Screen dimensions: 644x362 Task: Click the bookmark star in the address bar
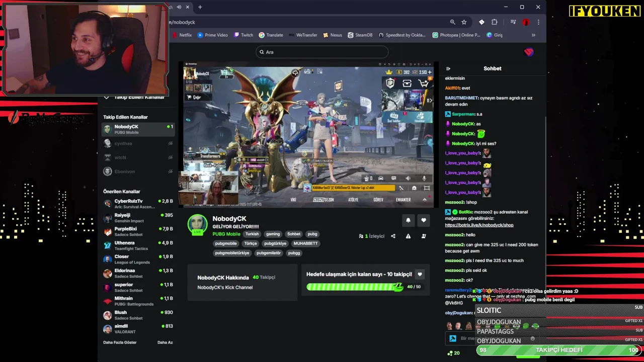point(464,22)
